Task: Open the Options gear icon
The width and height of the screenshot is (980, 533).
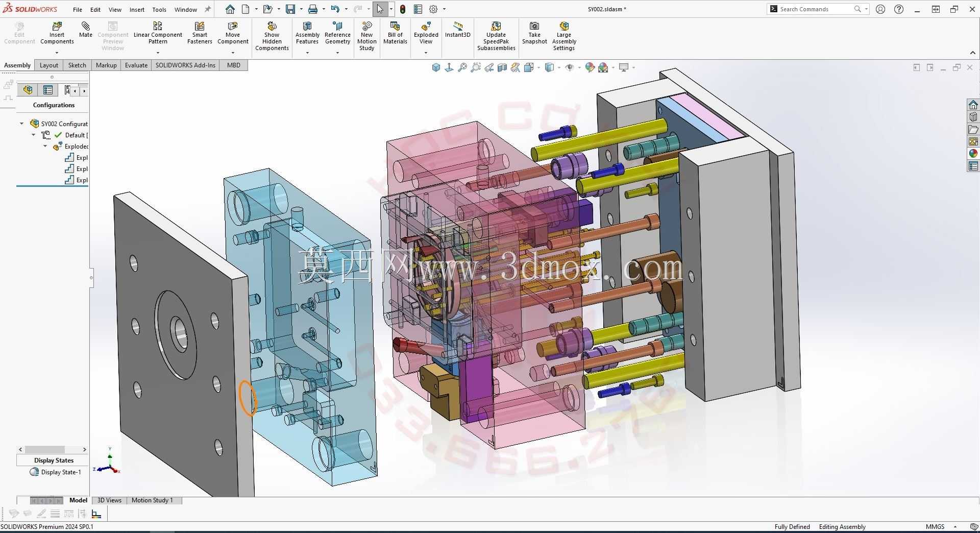Action: (x=433, y=9)
